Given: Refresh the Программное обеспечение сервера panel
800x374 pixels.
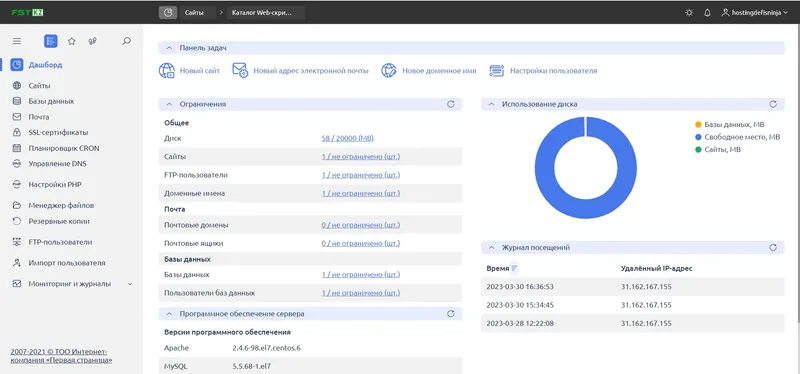Looking at the screenshot, I should click(x=451, y=314).
